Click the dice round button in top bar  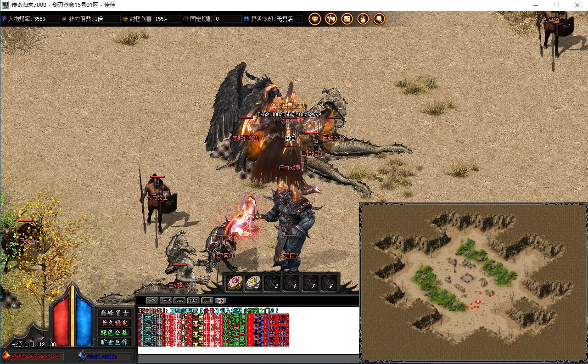pos(347,19)
